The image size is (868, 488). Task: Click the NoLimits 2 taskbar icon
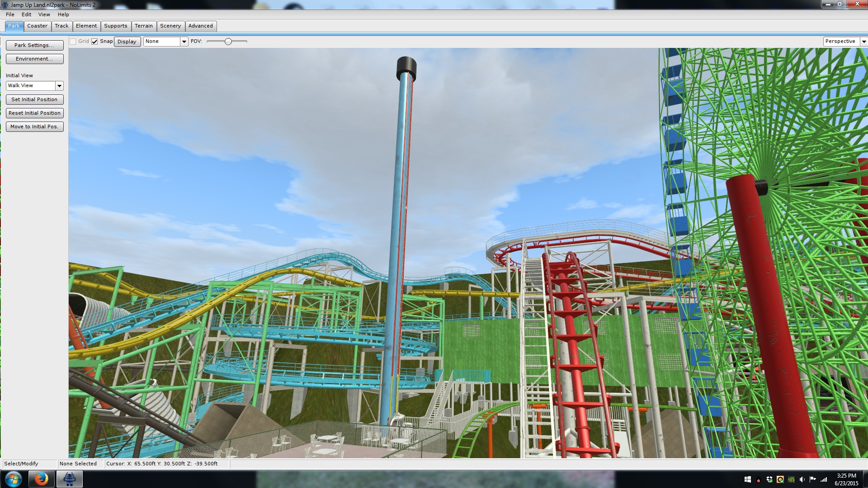(69, 479)
